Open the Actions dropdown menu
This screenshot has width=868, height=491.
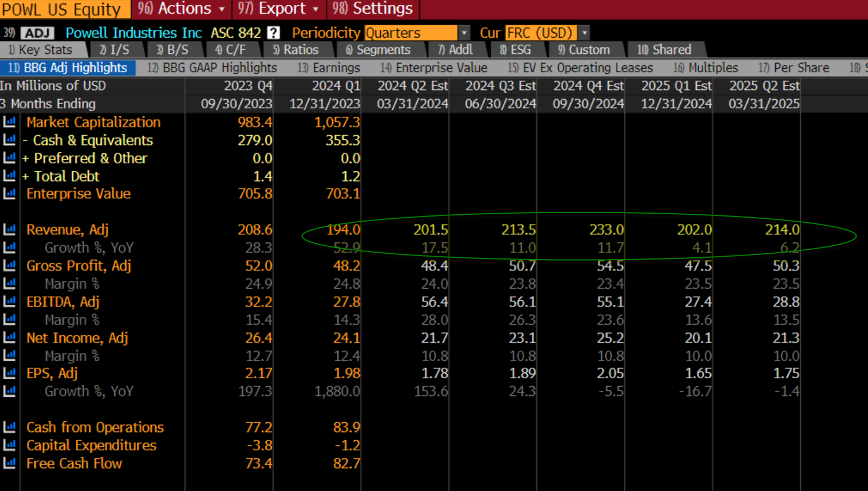182,9
